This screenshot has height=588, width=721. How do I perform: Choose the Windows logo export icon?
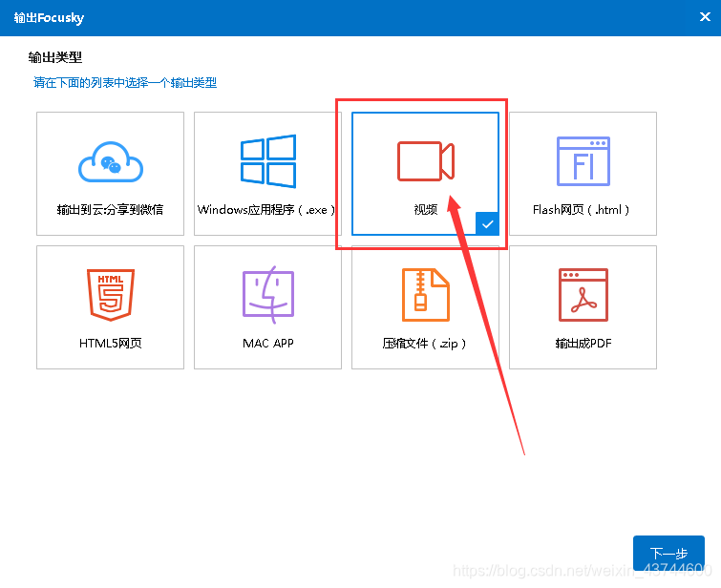[268, 161]
